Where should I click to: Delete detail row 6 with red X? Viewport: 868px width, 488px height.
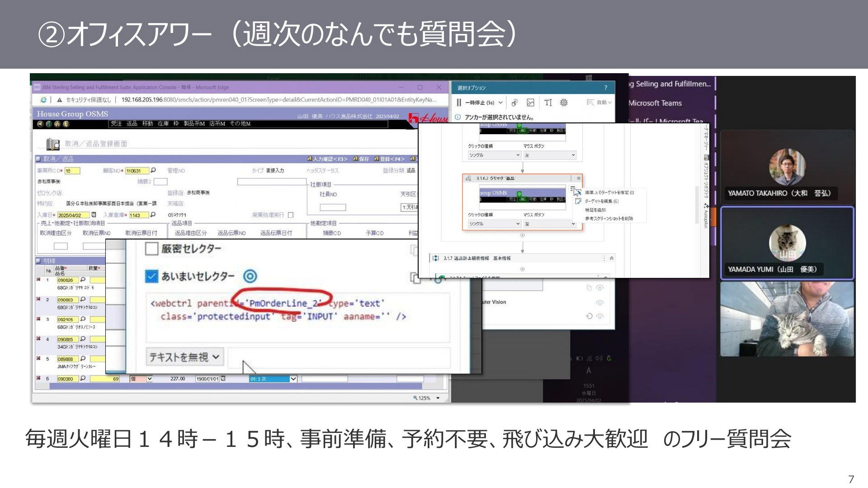(x=38, y=378)
